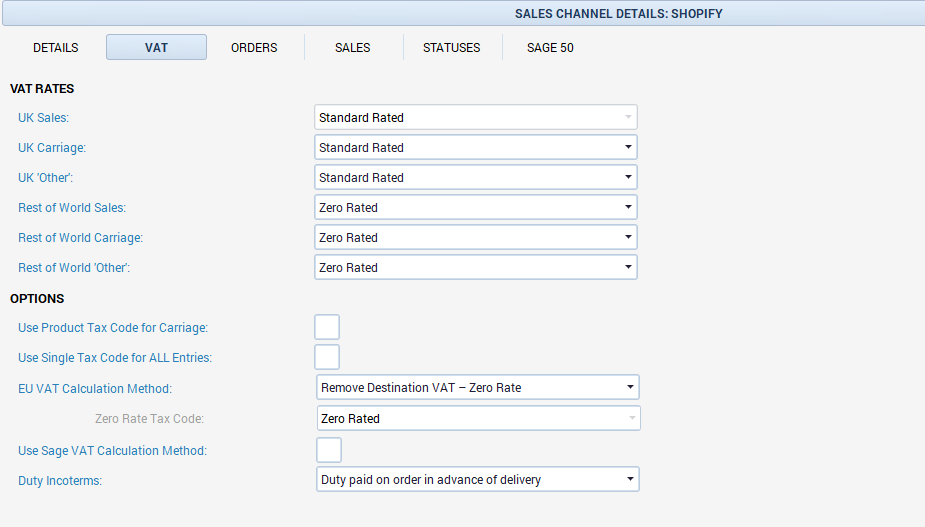Expand EU VAT Calculation Method dropdown
Image resolution: width=925 pixels, height=527 pixels.
point(630,387)
